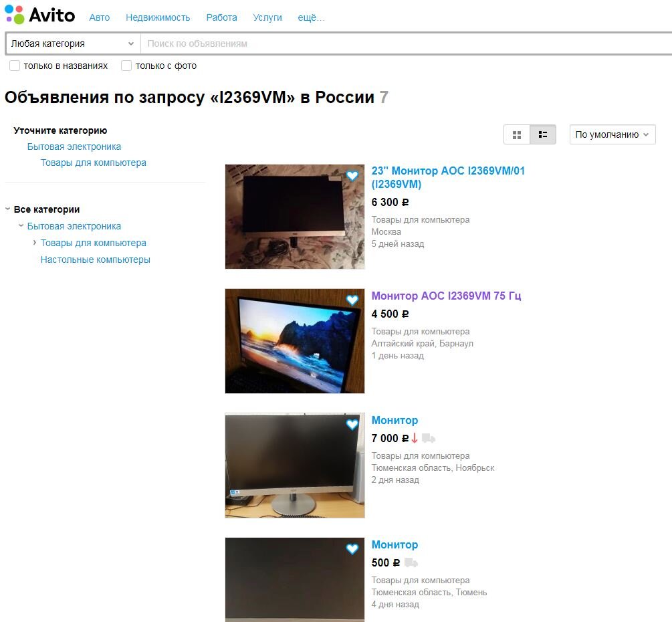Image resolution: width=672 pixels, height=622 pixels.
Task: Expand Товары для компьютера tree arrow
Action: coord(35,243)
